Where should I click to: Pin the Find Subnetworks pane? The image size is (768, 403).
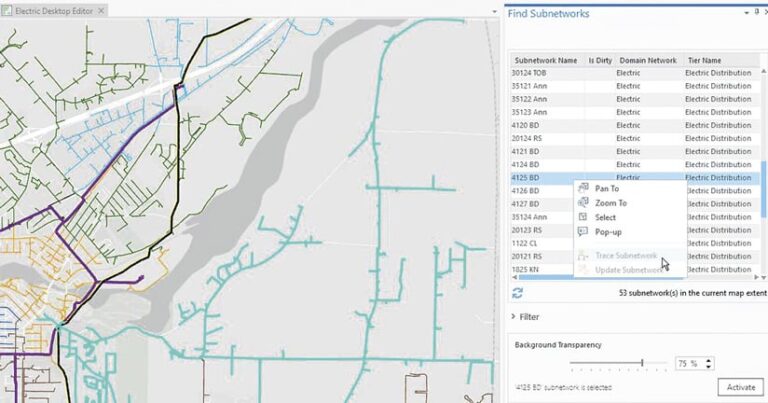tap(757, 12)
